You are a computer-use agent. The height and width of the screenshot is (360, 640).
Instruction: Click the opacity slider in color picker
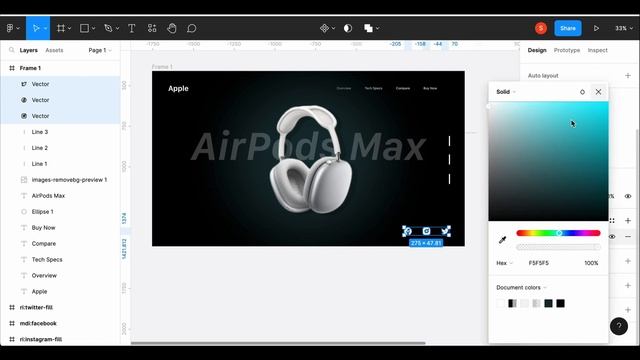pyautogui.click(x=558, y=247)
